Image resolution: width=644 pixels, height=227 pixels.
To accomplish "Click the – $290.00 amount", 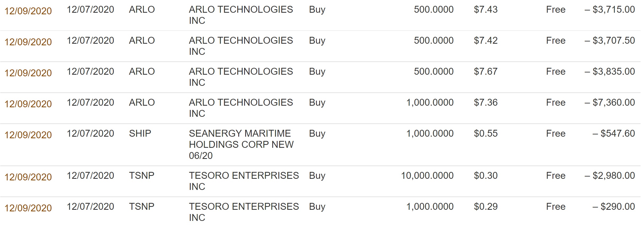I will point(614,207).
